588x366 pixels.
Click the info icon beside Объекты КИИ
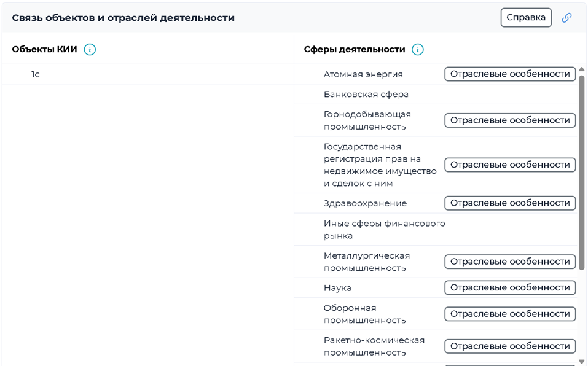tap(90, 50)
